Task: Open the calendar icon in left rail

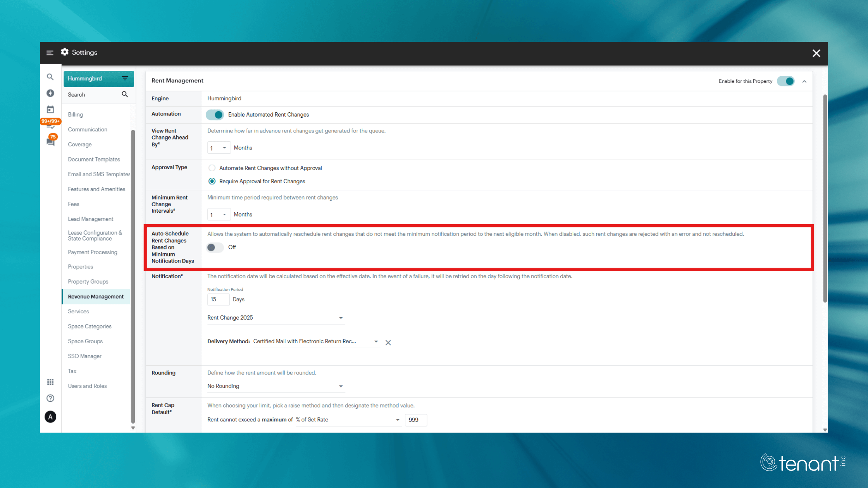Action: coord(50,110)
